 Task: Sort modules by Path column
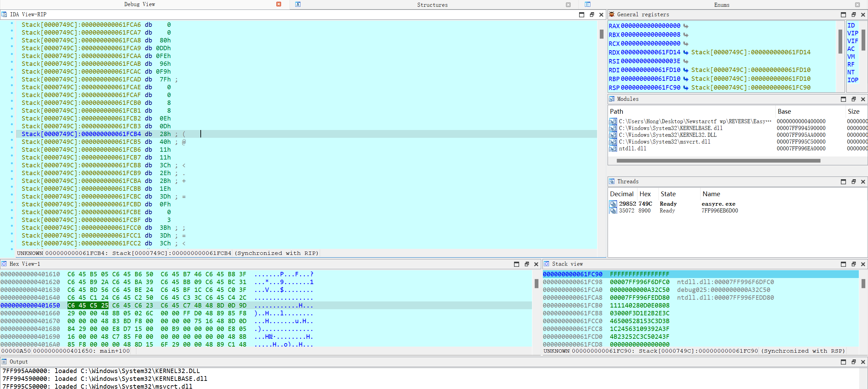691,111
